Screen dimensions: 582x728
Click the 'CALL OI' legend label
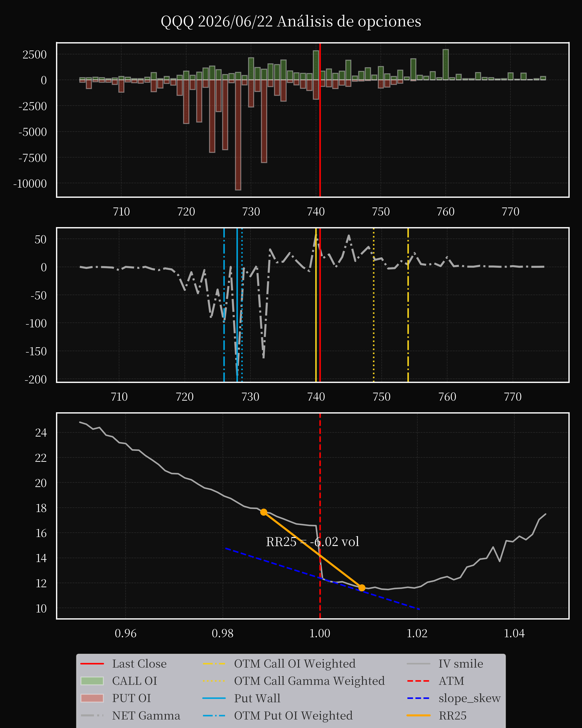point(135,681)
